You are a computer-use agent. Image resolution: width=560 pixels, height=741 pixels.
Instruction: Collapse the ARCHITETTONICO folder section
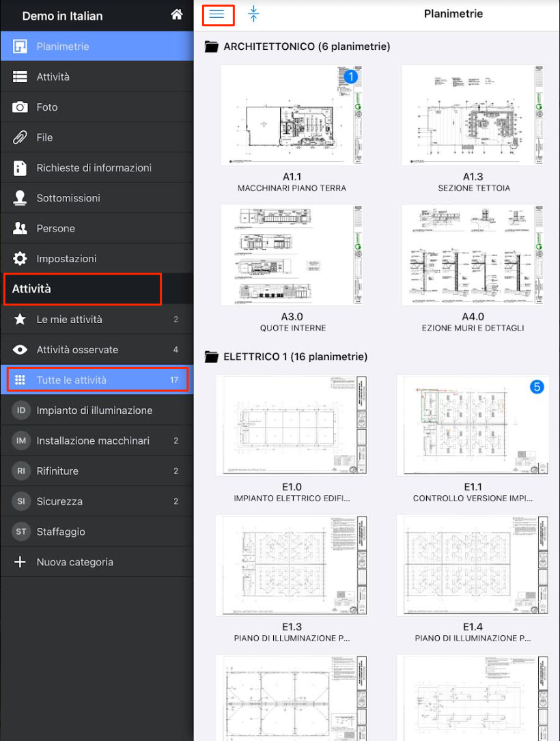[x=212, y=46]
